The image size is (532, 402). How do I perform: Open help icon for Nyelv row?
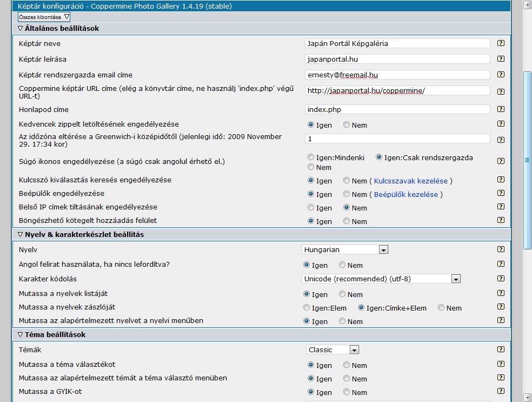[501, 249]
